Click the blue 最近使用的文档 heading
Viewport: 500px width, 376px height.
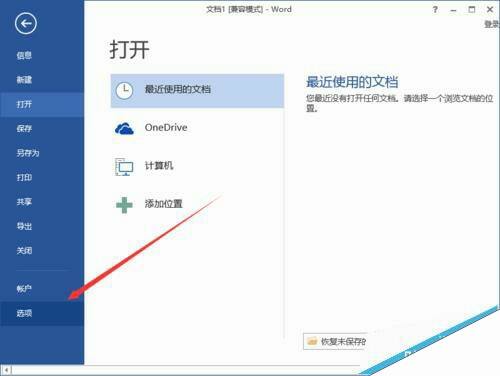(x=352, y=82)
